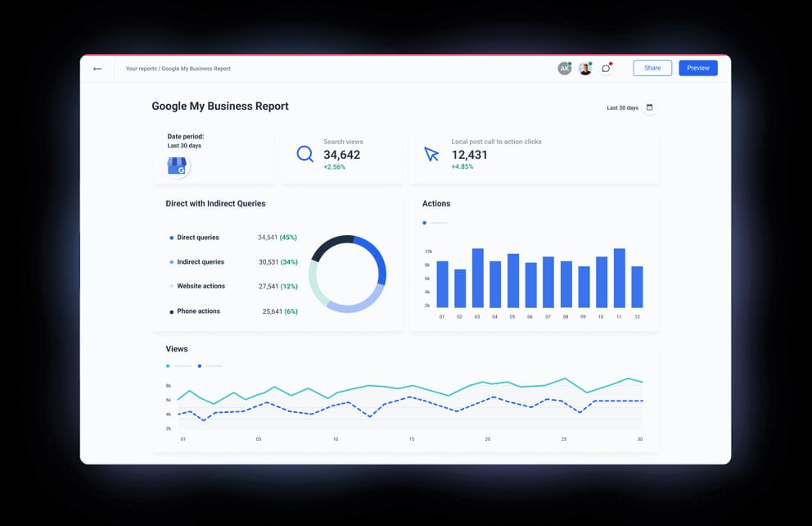Click the Direct queries label
Viewport: 812px width, 526px height.
tap(198, 238)
